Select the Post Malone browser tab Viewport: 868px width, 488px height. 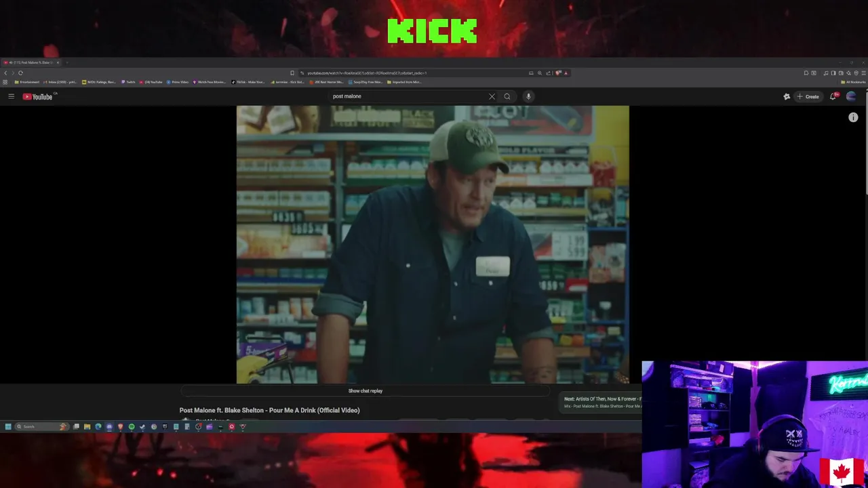point(31,62)
